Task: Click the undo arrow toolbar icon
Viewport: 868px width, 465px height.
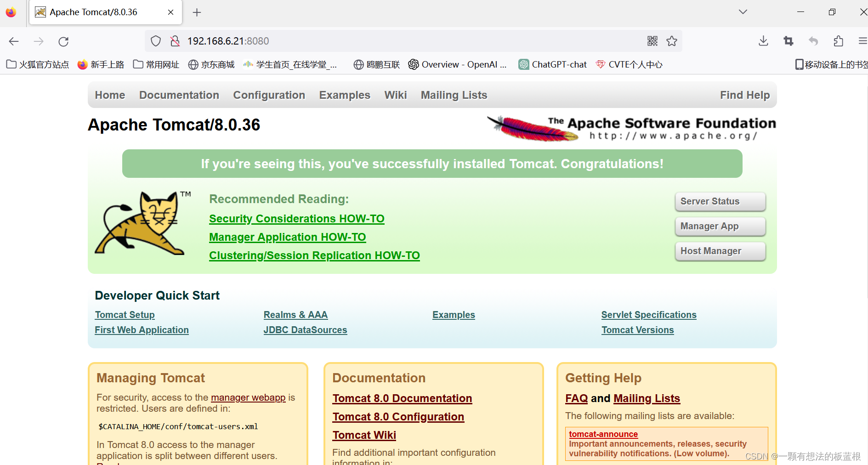Action: point(813,41)
